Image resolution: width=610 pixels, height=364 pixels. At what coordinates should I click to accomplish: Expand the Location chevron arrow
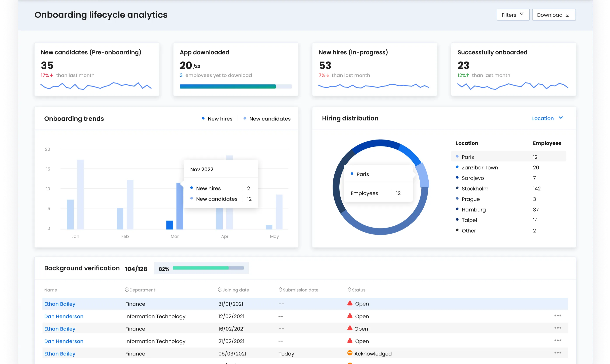[x=561, y=118]
